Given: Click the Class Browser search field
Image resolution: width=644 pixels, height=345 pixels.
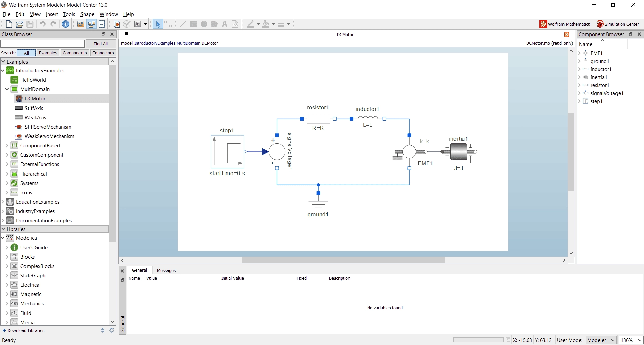Looking at the screenshot, I should [x=43, y=44].
